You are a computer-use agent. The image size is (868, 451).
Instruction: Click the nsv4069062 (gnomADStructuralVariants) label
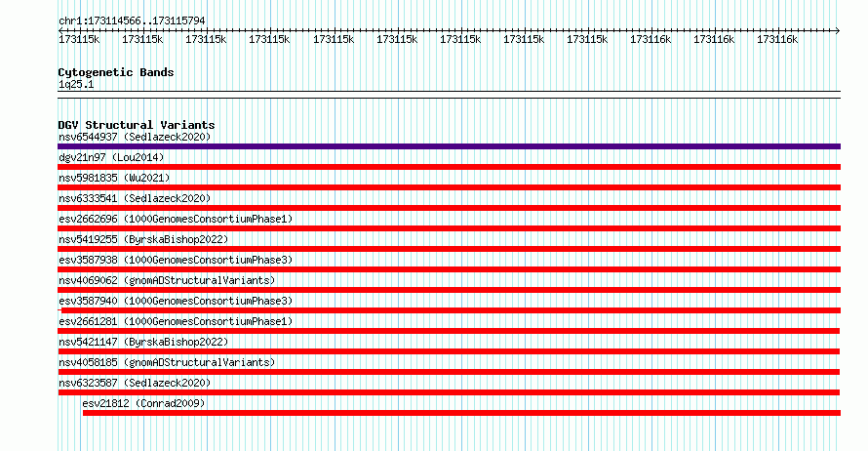point(167,280)
